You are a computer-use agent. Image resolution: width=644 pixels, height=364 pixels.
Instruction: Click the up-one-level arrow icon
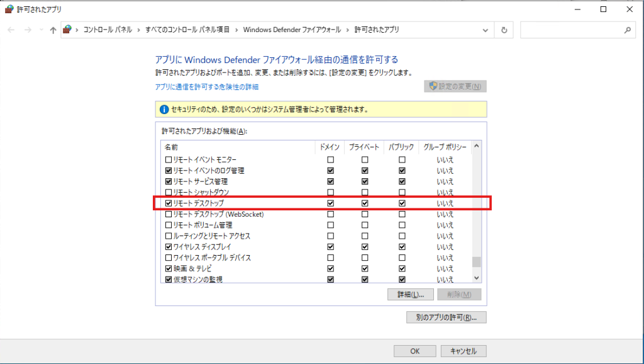[53, 30]
